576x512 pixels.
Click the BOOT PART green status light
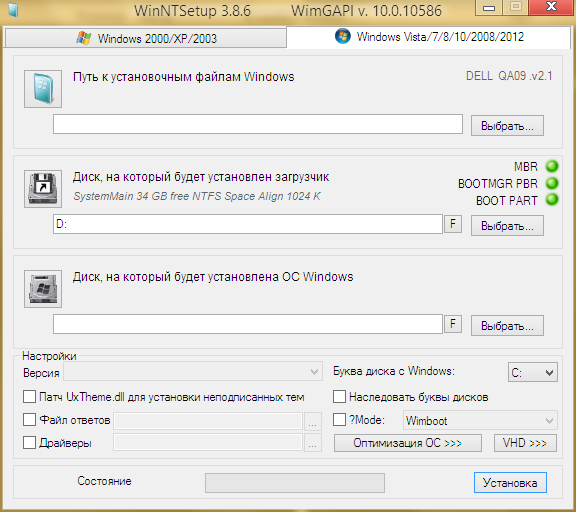pyautogui.click(x=552, y=200)
